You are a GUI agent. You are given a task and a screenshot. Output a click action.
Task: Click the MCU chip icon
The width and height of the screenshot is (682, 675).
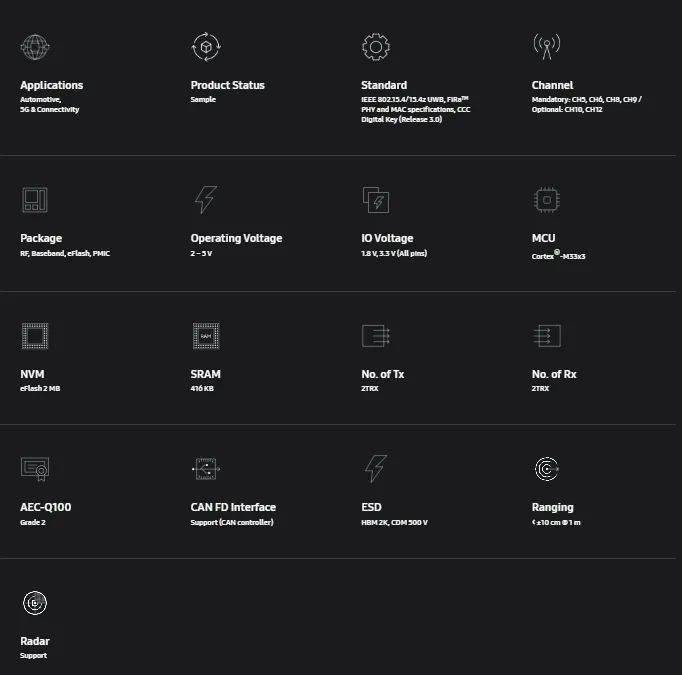547,200
